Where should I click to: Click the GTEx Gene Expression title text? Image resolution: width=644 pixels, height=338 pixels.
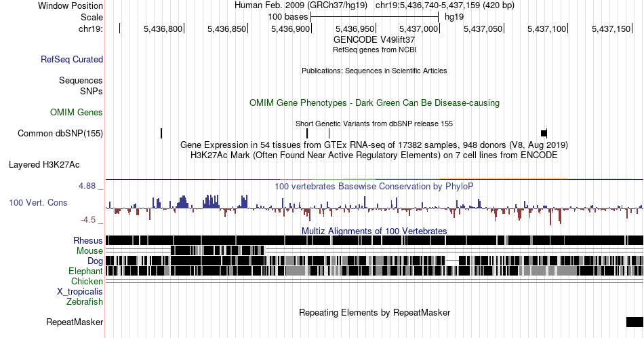tap(374, 145)
